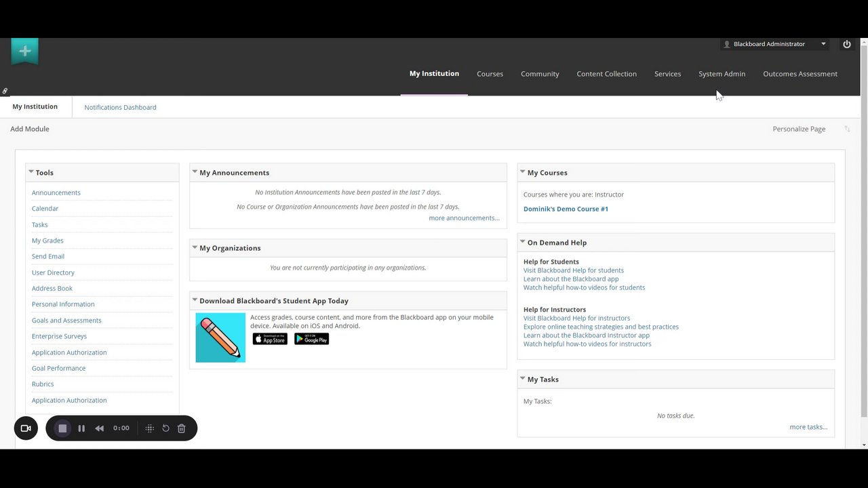The image size is (868, 488).
Task: Click the Add Module button
Action: tap(30, 129)
